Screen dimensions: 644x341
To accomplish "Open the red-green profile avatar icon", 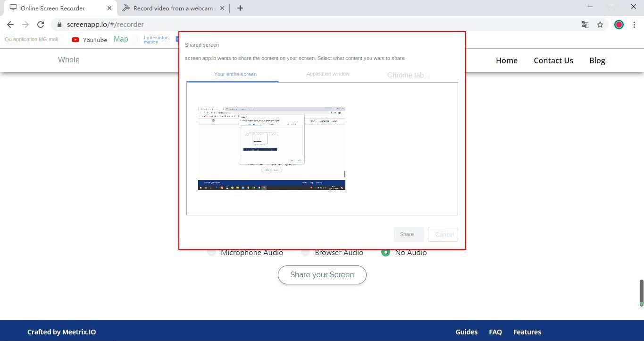I will pyautogui.click(x=619, y=25).
